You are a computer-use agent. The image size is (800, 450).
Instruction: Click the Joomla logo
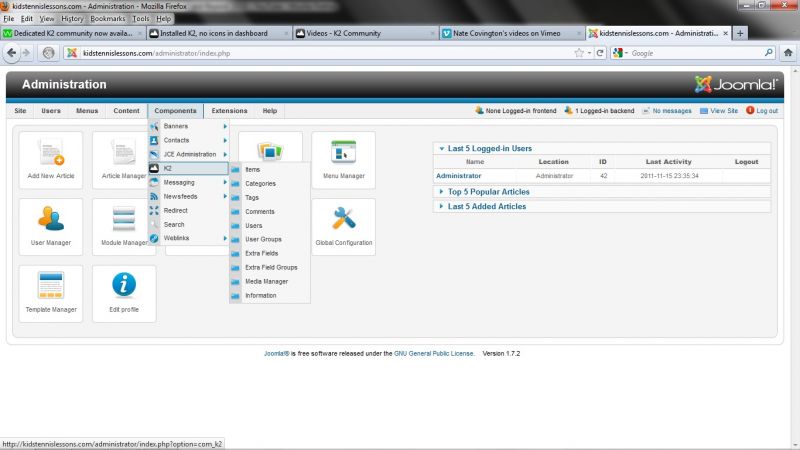tap(736, 84)
